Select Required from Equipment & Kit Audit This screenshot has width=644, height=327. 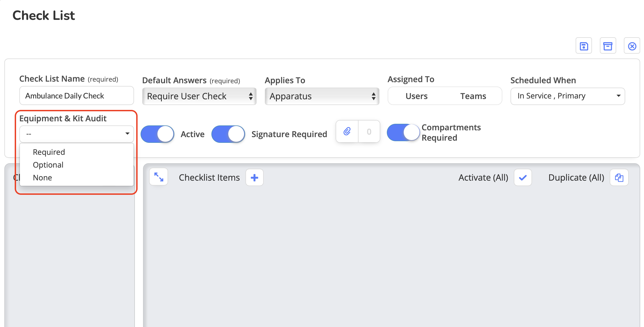coord(49,152)
